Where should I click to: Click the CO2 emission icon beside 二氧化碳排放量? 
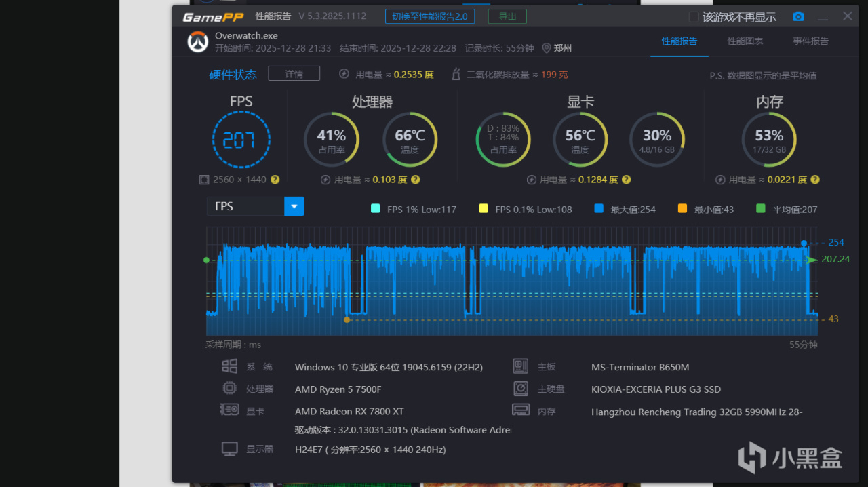(x=456, y=74)
